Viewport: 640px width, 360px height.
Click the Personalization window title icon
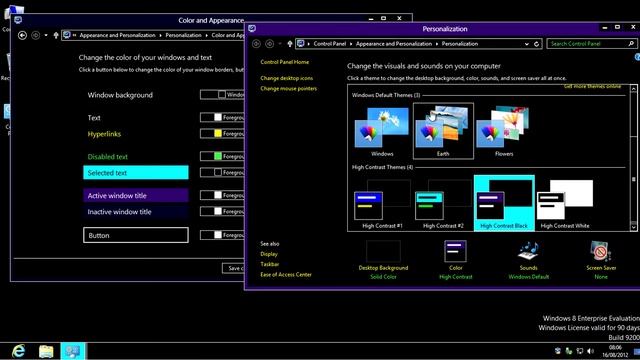(x=252, y=28)
